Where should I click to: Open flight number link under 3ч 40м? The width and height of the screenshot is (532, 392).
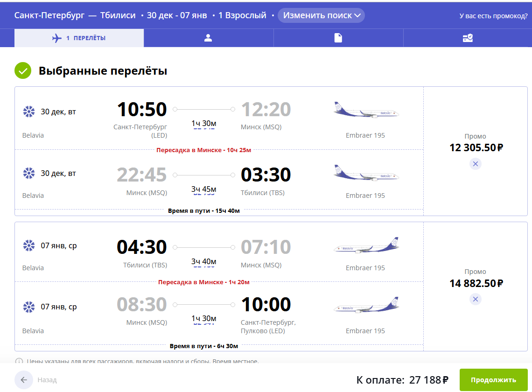tap(203, 267)
